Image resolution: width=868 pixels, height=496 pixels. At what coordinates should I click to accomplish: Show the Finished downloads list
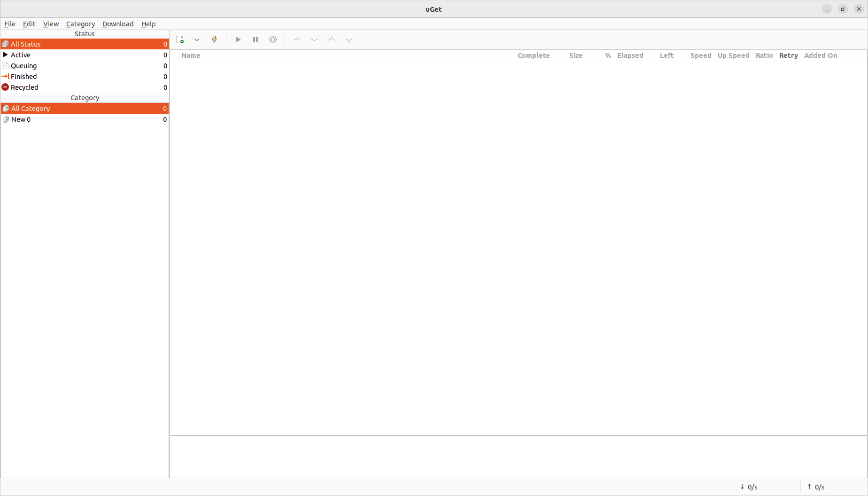[23, 76]
